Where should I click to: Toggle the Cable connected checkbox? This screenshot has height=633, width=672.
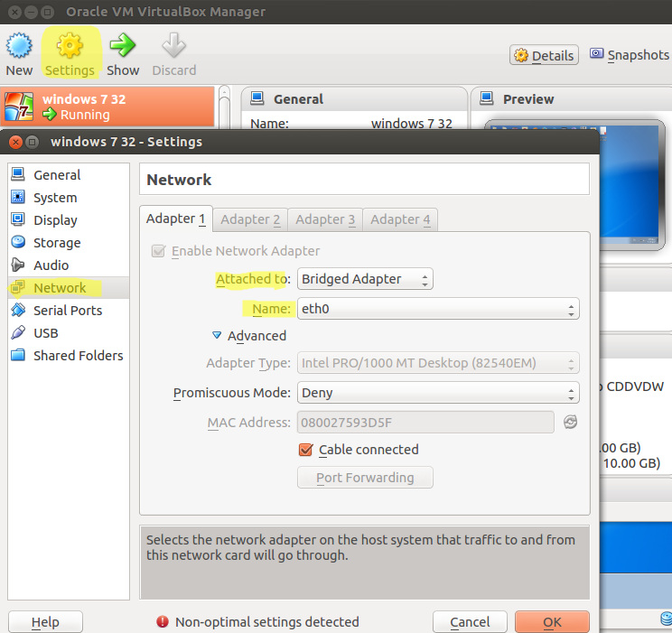(x=305, y=450)
